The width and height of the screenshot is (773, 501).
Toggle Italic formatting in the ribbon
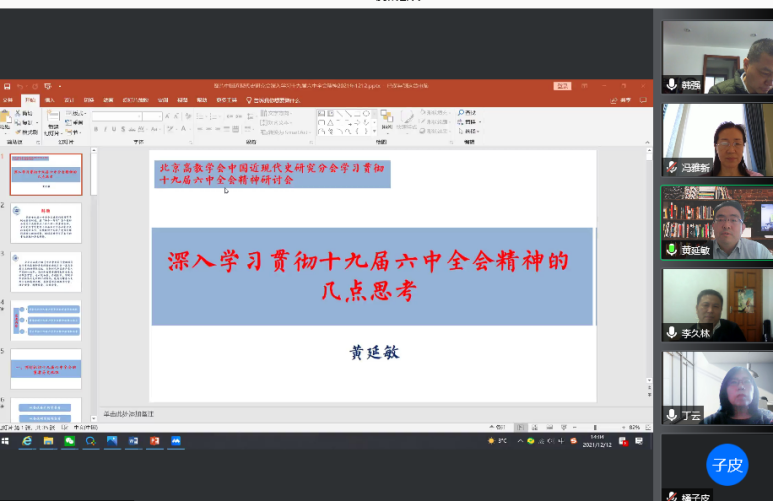106,129
